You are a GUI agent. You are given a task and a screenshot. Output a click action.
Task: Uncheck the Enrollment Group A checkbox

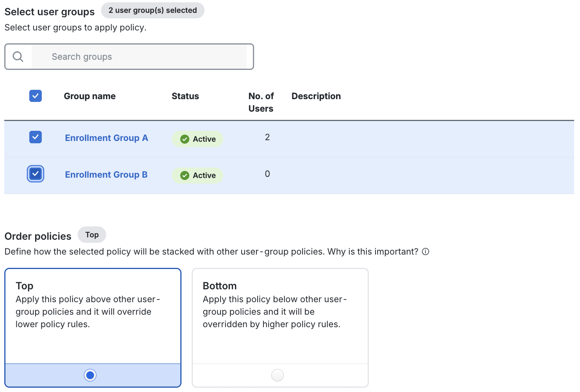tap(35, 137)
